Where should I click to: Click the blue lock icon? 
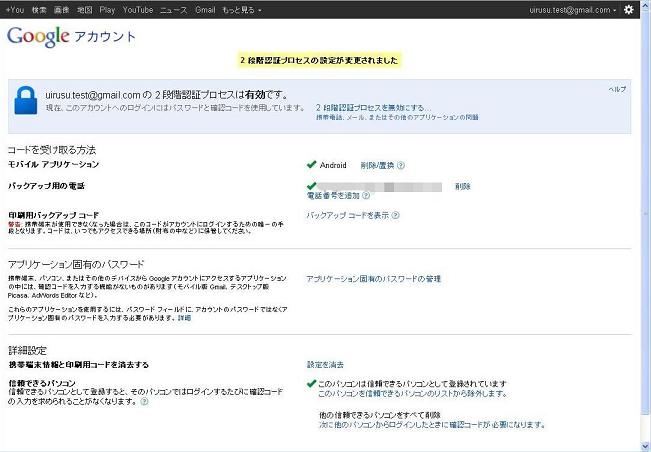(x=26, y=100)
